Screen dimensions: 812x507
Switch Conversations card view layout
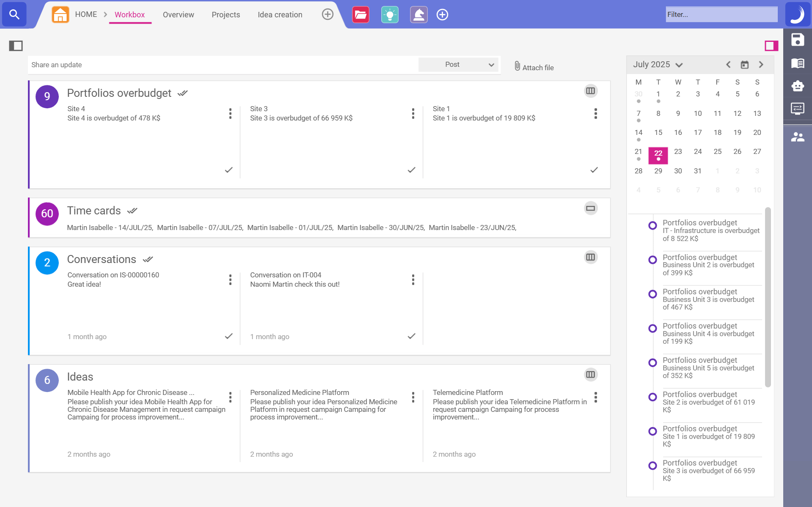(591, 257)
